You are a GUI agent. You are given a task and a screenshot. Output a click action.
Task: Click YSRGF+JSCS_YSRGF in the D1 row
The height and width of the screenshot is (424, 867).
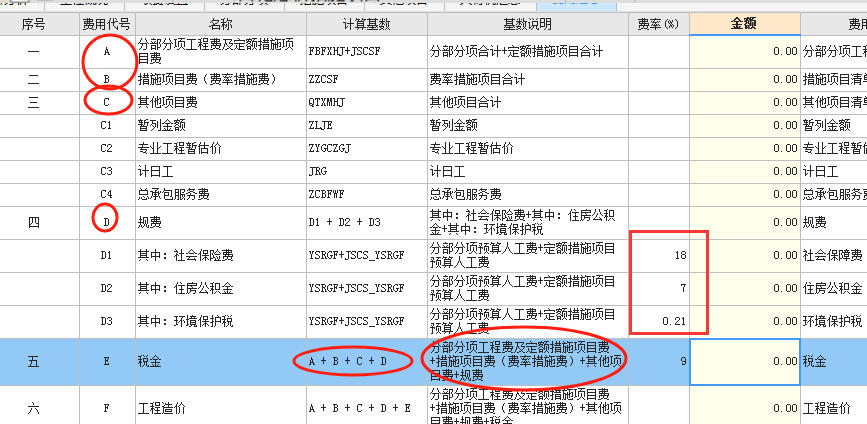[x=367, y=255]
